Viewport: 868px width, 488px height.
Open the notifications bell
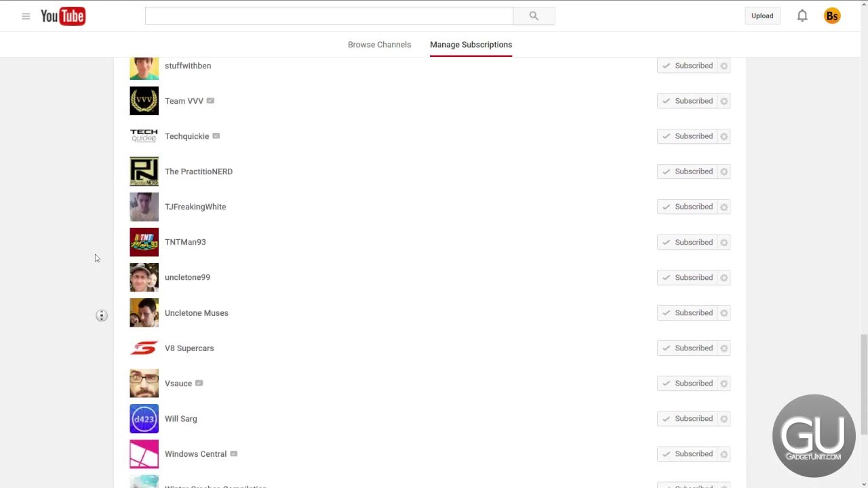[802, 16]
